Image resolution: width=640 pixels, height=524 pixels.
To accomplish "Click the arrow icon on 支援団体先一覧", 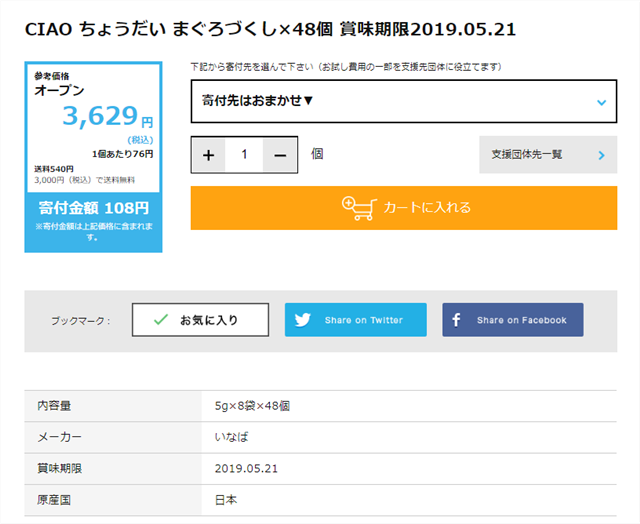I will (x=601, y=155).
